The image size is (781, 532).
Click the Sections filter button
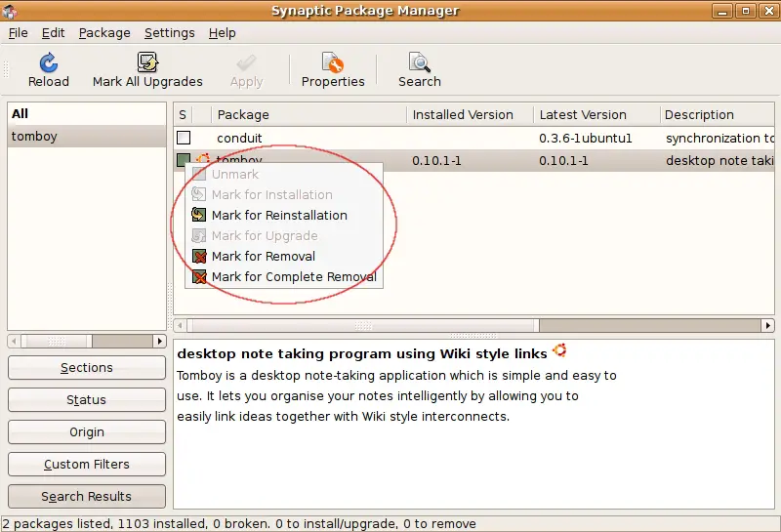[x=87, y=368]
